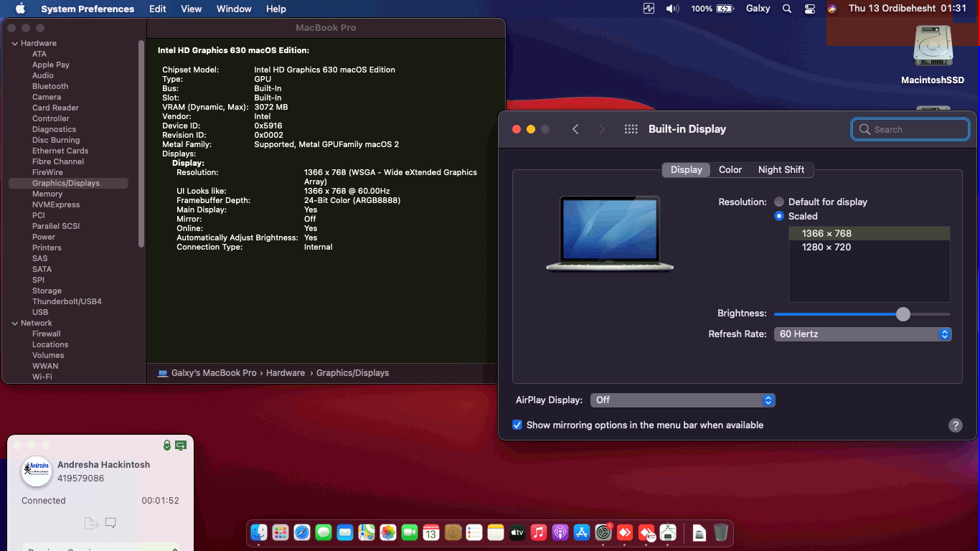Click help question mark button

coord(956,425)
